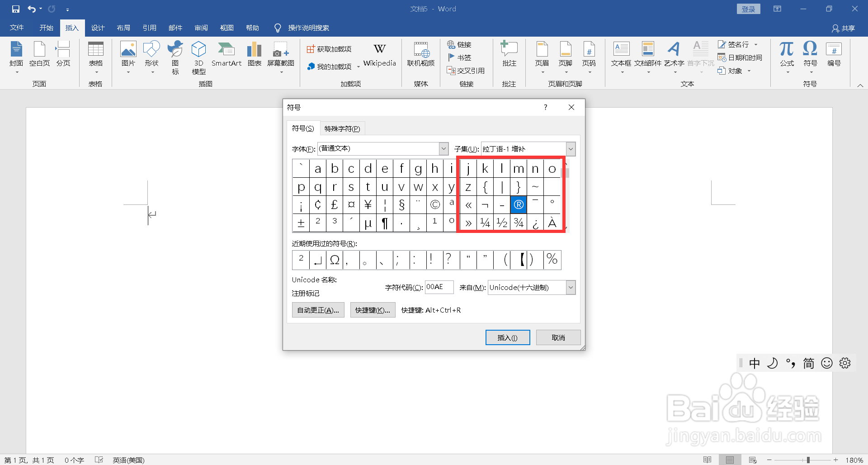Open Quick Parts (文档部件)
The height and width of the screenshot is (465, 868).
tap(648, 57)
